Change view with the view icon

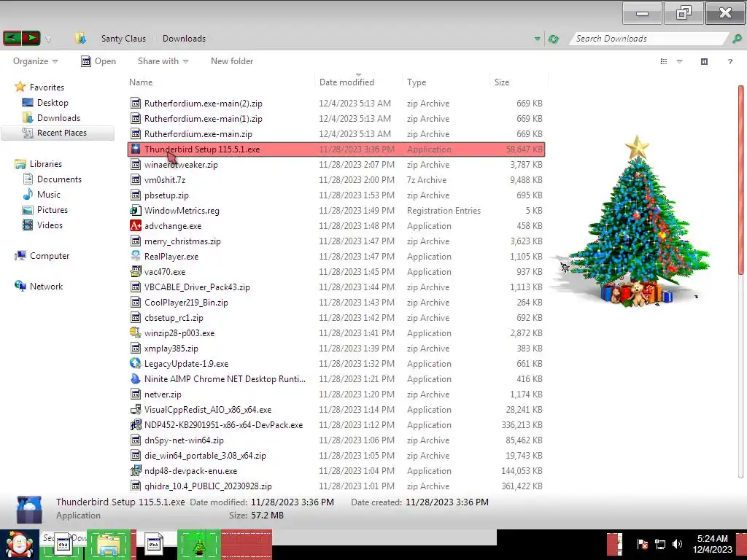pos(664,61)
